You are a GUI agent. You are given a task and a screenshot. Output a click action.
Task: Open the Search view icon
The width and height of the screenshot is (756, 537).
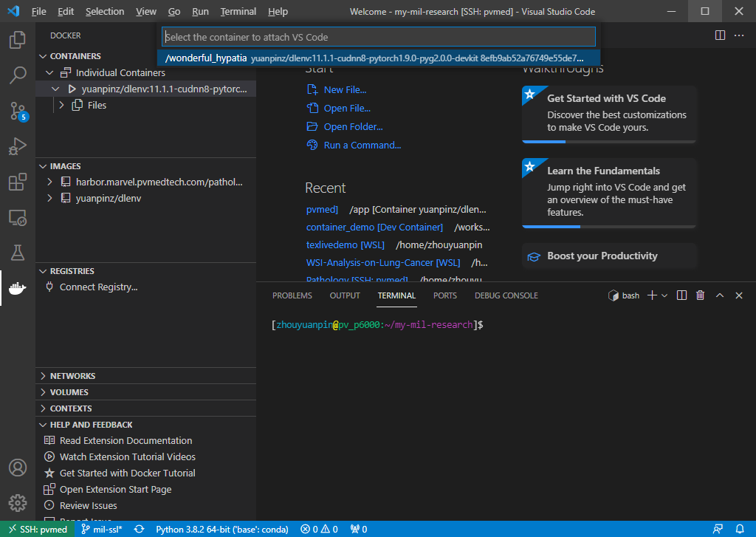tap(18, 75)
